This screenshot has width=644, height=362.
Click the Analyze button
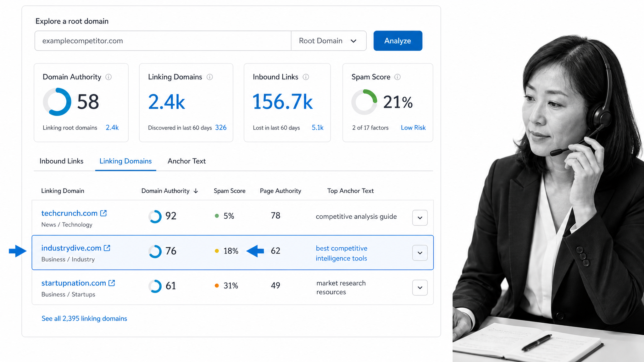point(398,41)
